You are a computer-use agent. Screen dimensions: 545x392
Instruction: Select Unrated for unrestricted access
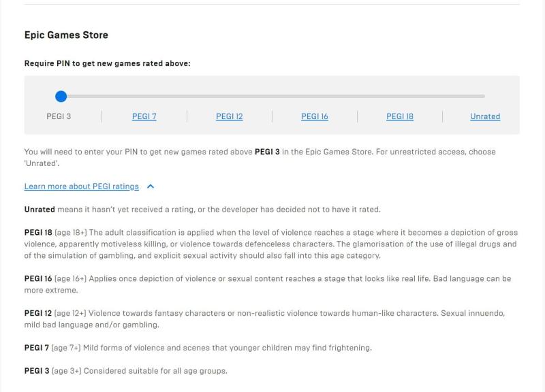click(485, 116)
